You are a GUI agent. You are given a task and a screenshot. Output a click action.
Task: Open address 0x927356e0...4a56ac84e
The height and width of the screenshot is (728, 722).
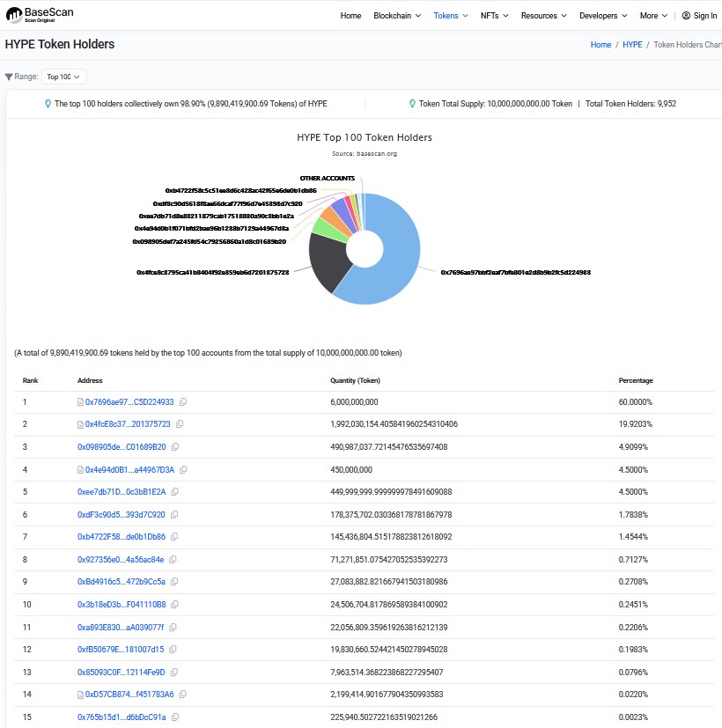coord(121,560)
